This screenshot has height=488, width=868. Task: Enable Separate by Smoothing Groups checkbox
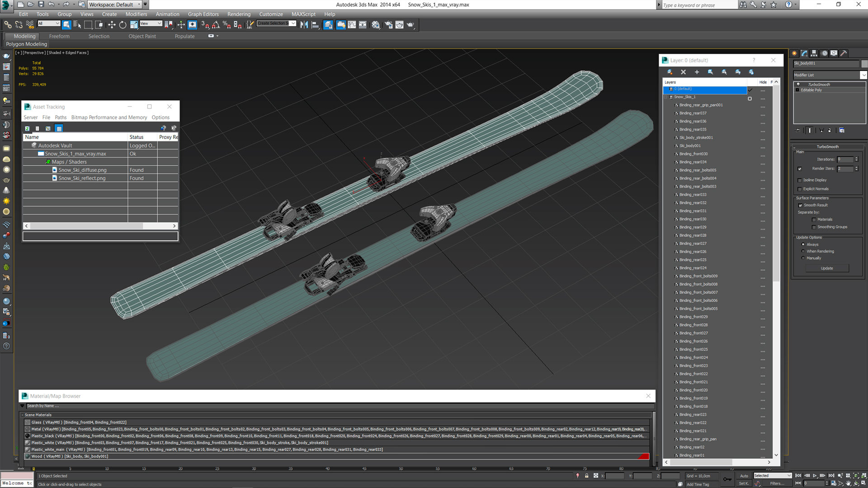[x=814, y=227]
